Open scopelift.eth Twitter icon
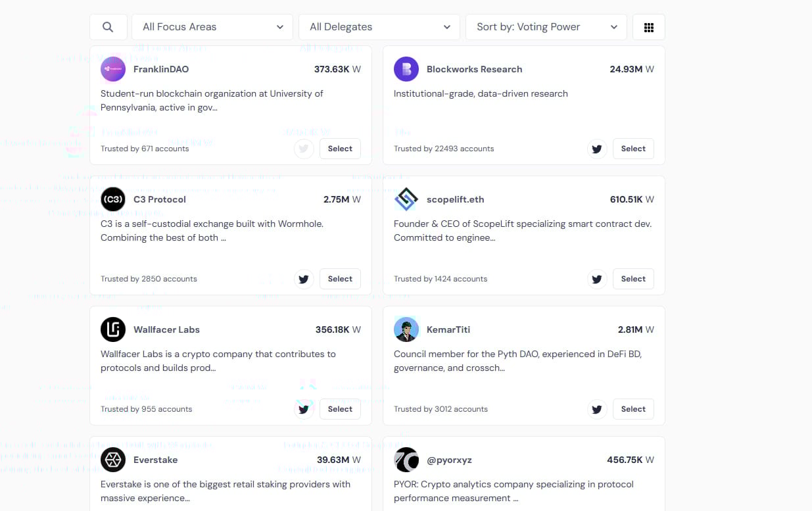Image resolution: width=812 pixels, height=511 pixels. coord(597,279)
